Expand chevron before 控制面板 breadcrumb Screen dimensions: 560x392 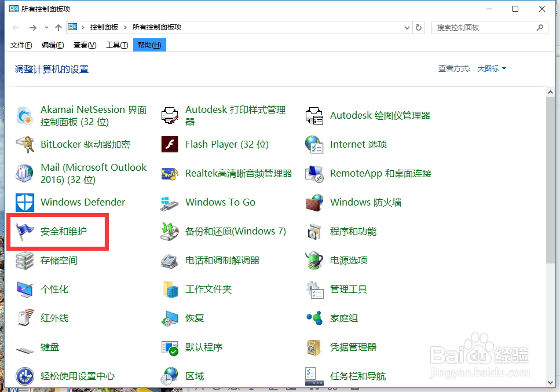point(83,27)
